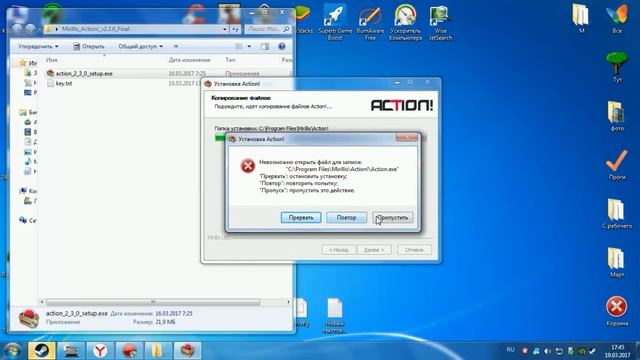This screenshot has width=640, height=360.
Task: Click the < Назад installer button
Action: [338, 249]
